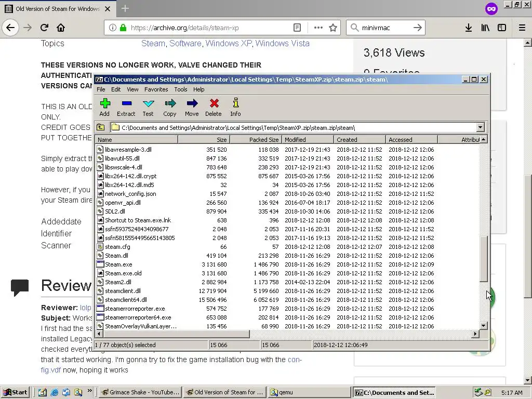Open the Windows XP topic link
The height and width of the screenshot is (399, 532).
229,44
